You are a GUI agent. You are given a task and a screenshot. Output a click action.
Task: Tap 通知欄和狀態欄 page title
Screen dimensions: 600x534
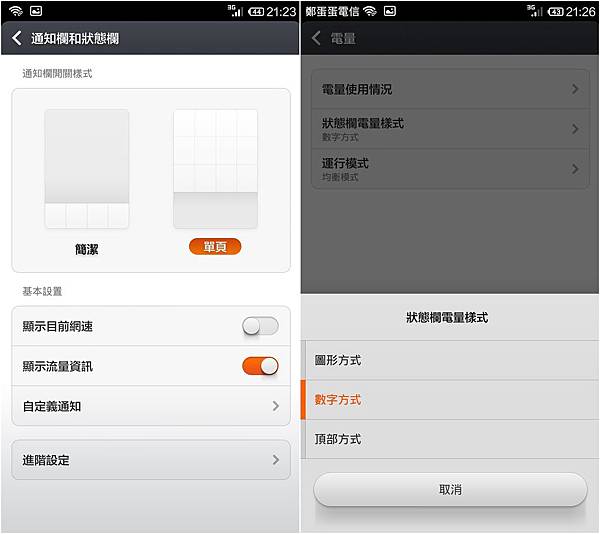pos(75,38)
